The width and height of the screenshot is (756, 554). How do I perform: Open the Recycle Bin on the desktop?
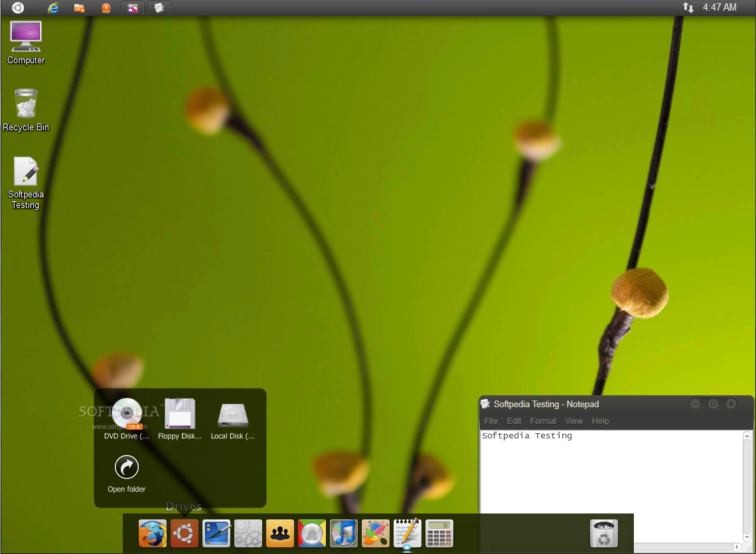[x=25, y=103]
